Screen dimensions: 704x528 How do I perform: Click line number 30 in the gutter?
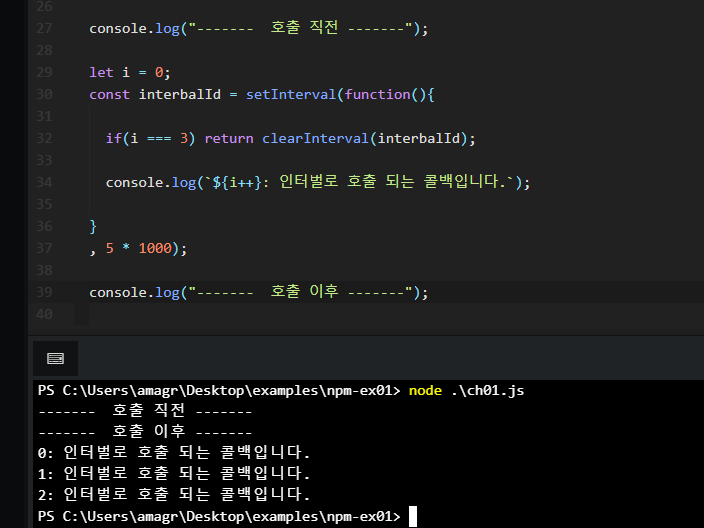click(44, 94)
